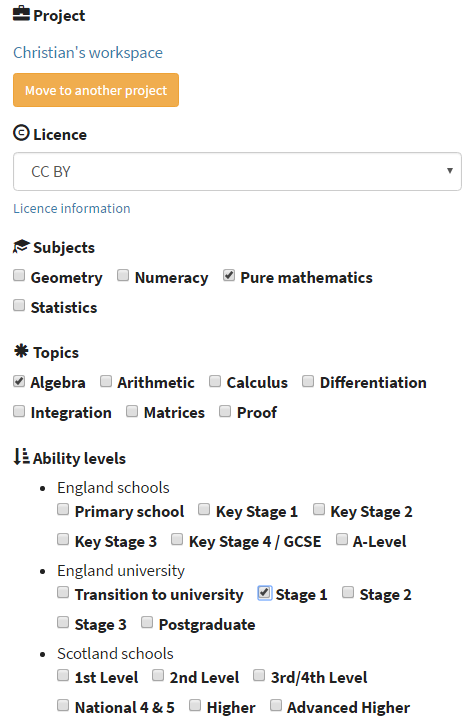Open Christian's workspace link
Viewport: 470px width, 726px height.
coord(88,52)
